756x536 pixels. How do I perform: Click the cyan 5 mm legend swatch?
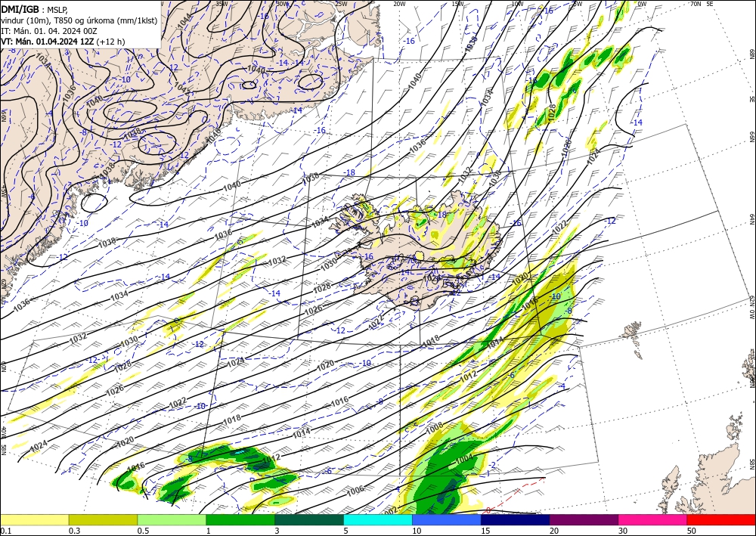378,519
